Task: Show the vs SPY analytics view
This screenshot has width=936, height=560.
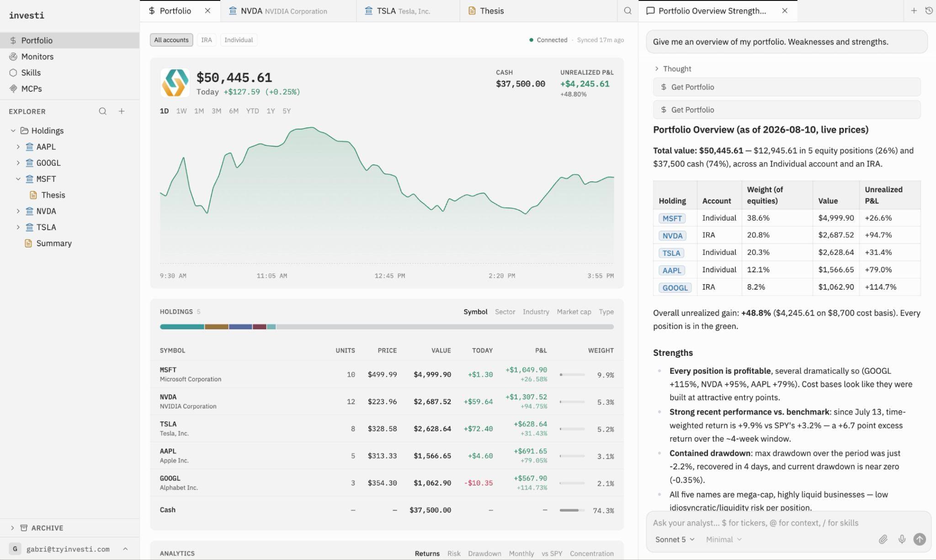Action: click(552, 553)
